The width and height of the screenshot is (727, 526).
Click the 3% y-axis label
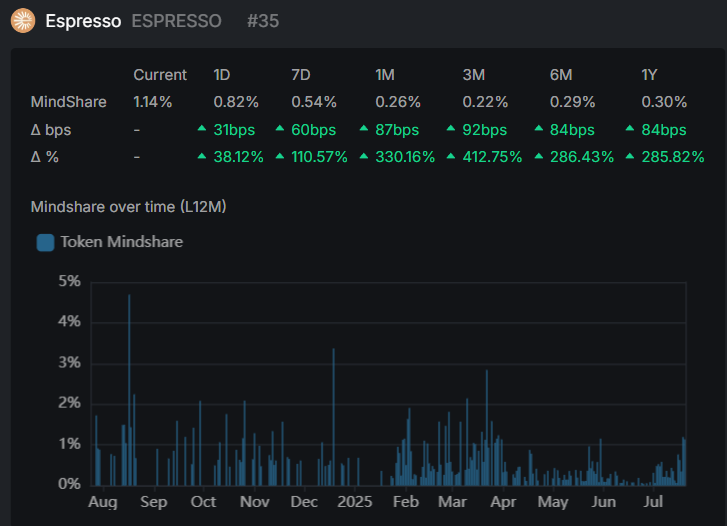click(x=70, y=363)
